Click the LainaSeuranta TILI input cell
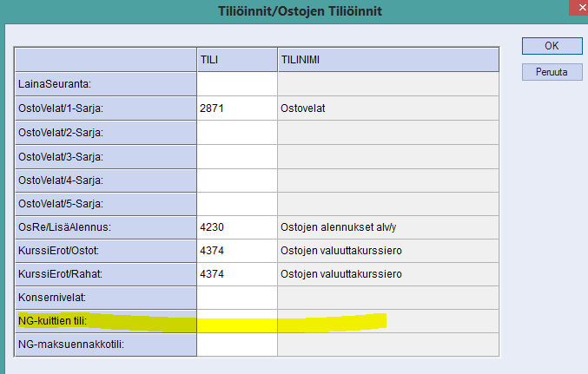 [x=236, y=84]
